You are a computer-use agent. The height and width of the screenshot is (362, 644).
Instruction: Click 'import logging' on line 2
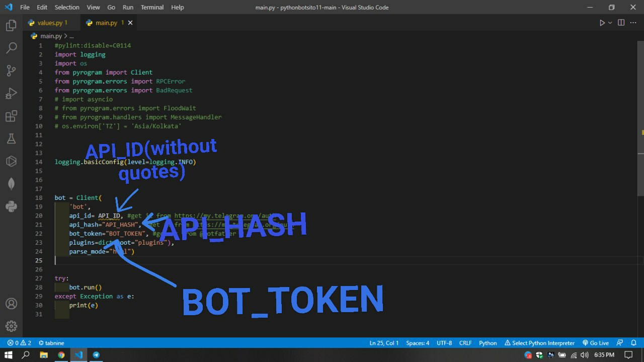80,54
